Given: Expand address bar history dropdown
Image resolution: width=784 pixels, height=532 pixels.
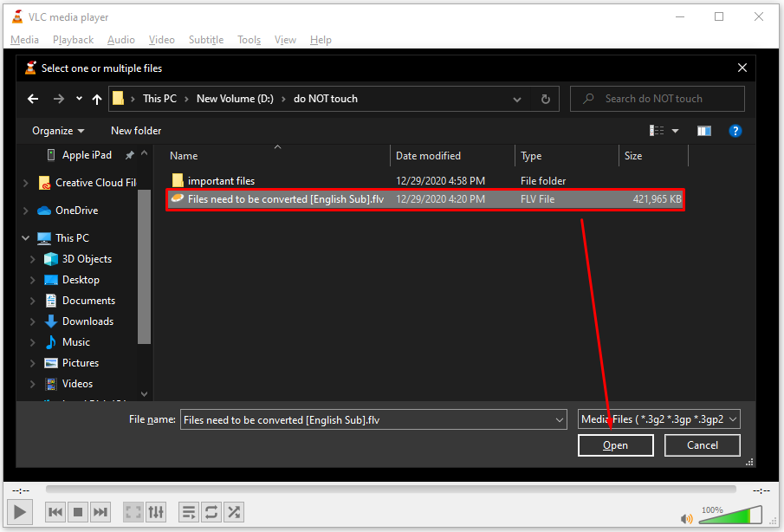Looking at the screenshot, I should click(517, 99).
